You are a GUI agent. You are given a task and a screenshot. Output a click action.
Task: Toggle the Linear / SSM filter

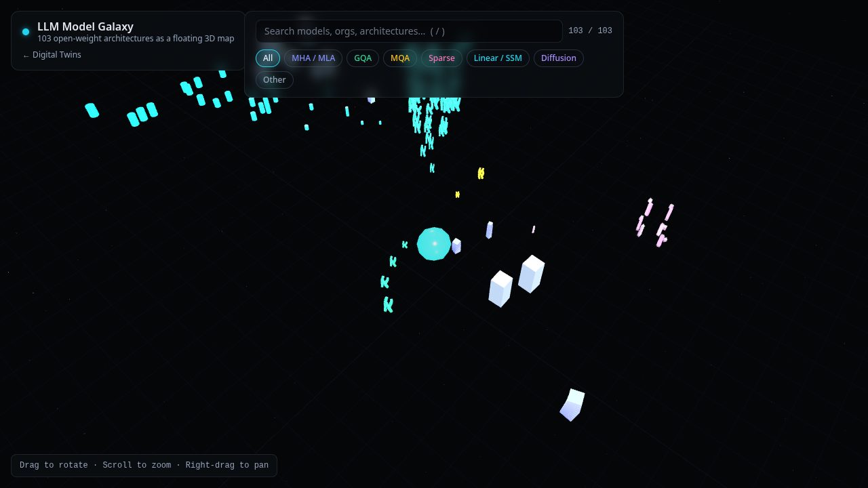coord(498,58)
